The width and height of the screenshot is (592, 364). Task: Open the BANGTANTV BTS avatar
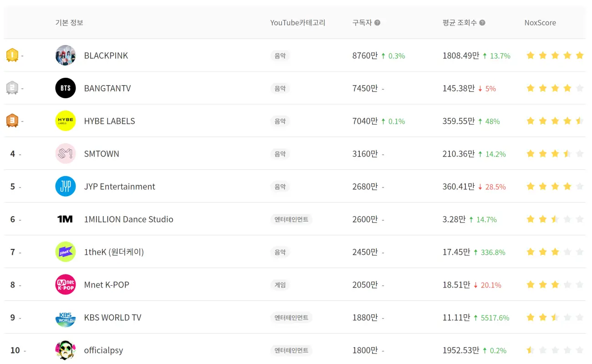(x=66, y=88)
